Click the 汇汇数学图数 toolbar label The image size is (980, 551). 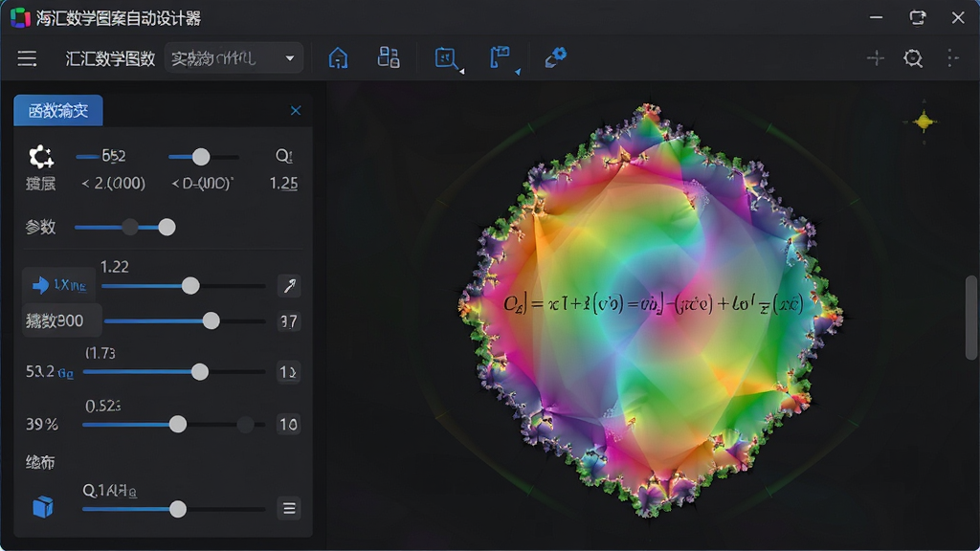[111, 58]
